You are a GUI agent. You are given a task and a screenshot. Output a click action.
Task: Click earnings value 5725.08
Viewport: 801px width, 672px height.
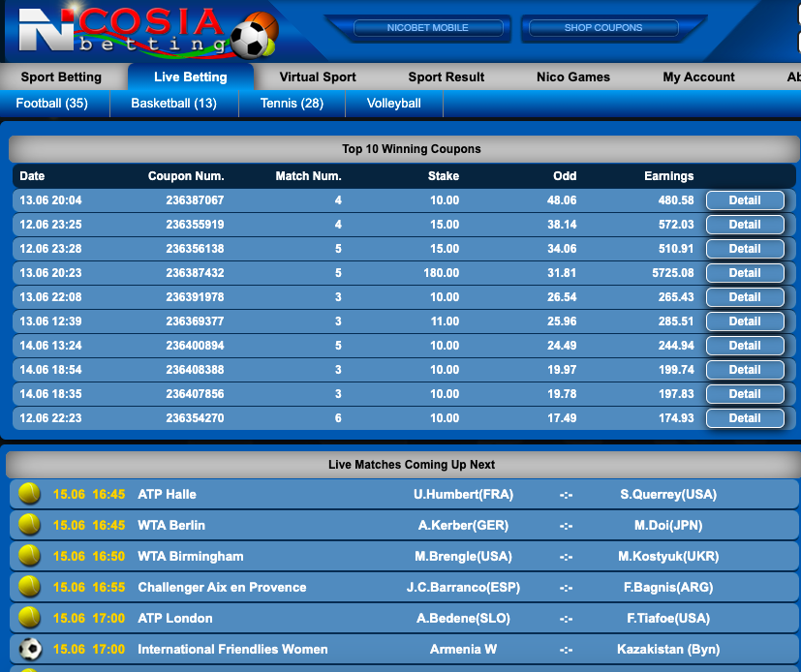coord(673,273)
